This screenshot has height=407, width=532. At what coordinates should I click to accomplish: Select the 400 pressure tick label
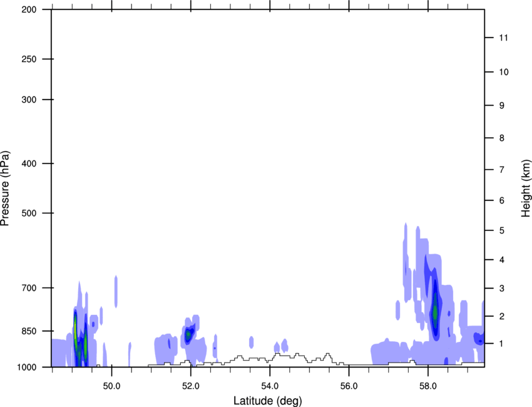tap(29, 163)
